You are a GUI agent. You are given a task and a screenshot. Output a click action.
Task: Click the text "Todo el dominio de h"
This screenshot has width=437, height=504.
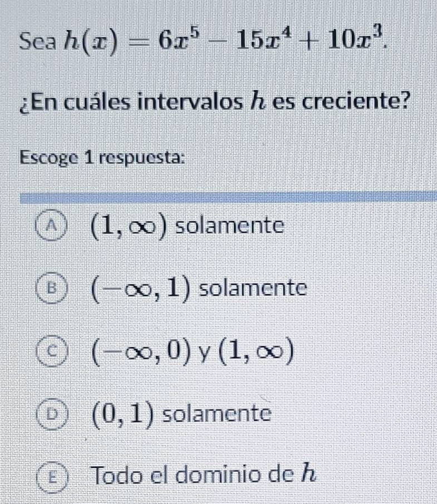click(x=205, y=476)
